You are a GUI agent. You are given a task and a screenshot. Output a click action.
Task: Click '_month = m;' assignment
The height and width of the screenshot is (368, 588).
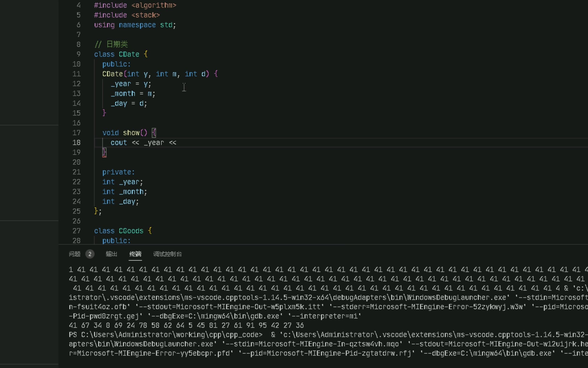click(133, 93)
